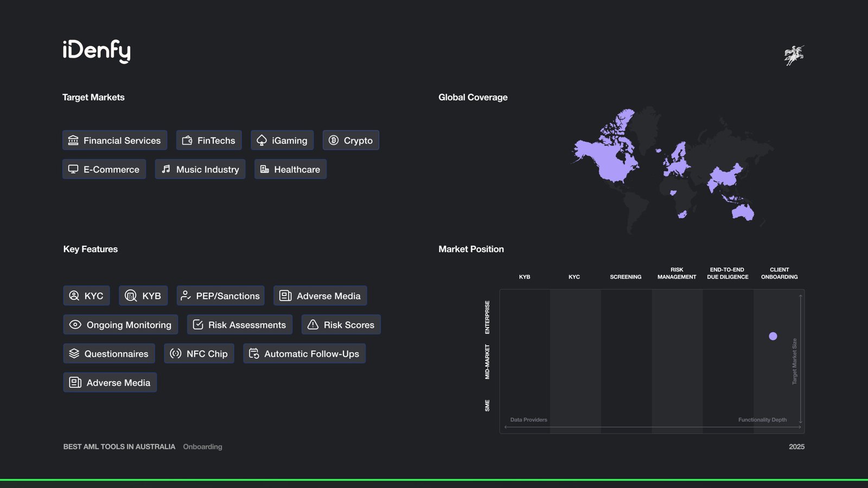This screenshot has height=488, width=868.
Task: Click the eye icon beside Ongoing Monitoring
Action: (x=75, y=324)
